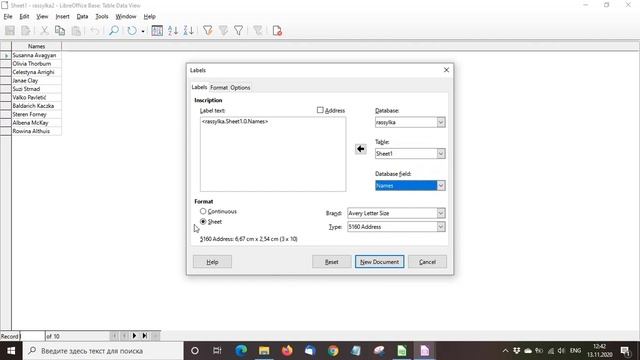
Task: Open the Edit menu
Action: pyautogui.click(x=24, y=16)
